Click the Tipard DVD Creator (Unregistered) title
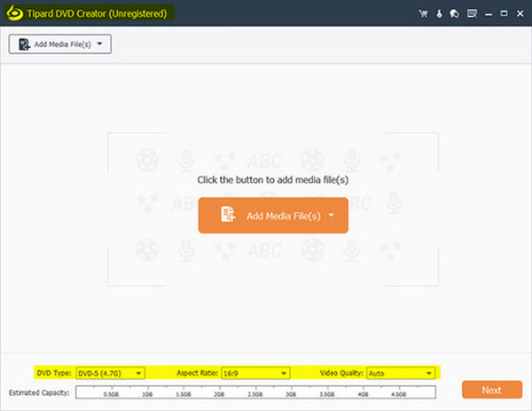 coord(97,13)
